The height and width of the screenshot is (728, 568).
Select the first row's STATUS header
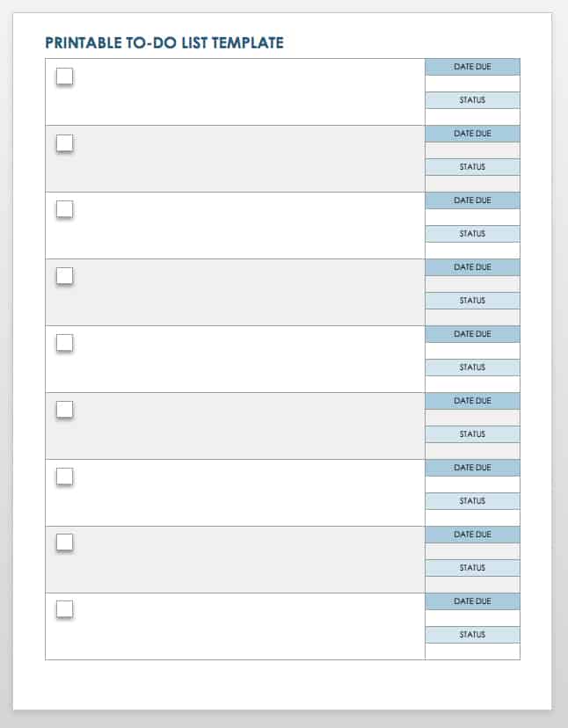click(472, 100)
